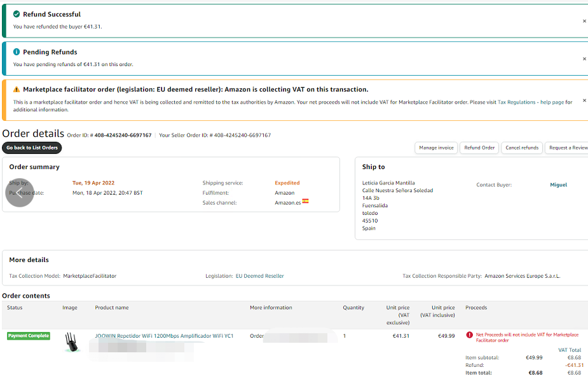Click the Payment Complete status badge

pos(29,336)
